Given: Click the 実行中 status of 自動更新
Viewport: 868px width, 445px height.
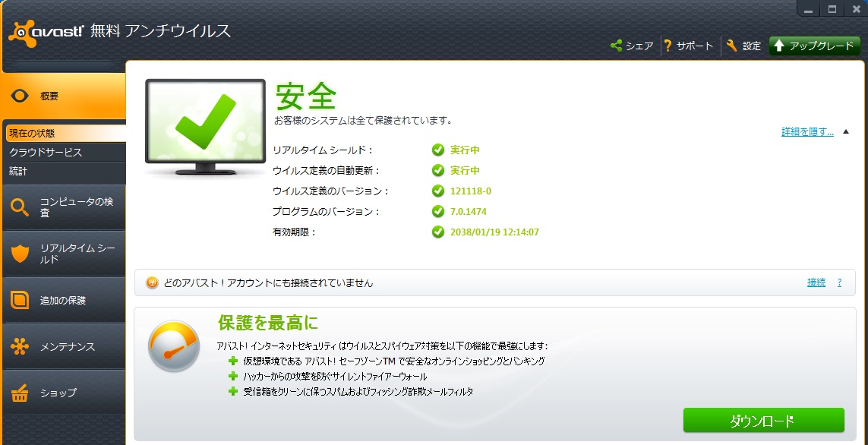Looking at the screenshot, I should click(465, 170).
